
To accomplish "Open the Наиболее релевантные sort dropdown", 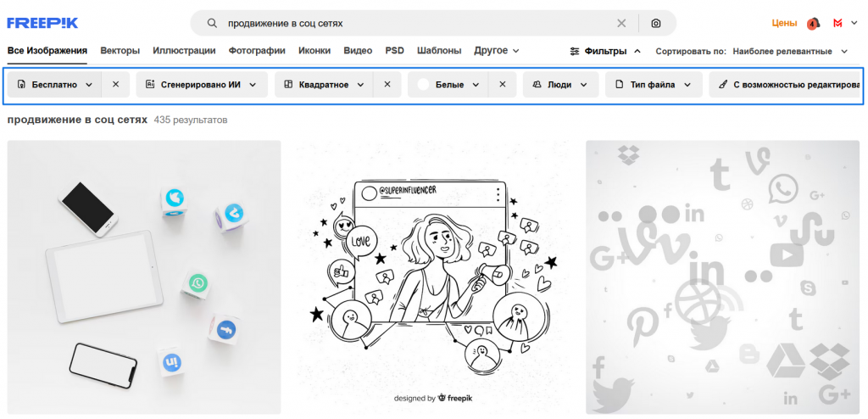I will 790,52.
